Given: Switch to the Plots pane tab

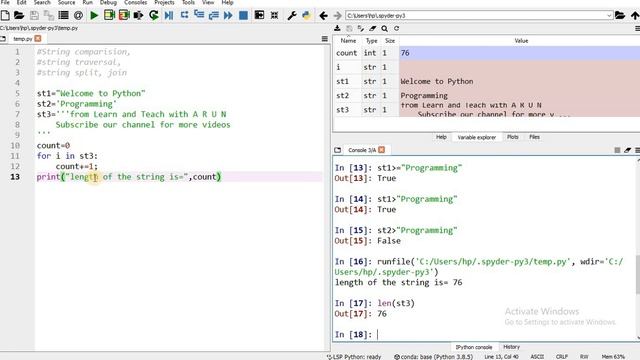Looking at the screenshot, I should point(513,137).
